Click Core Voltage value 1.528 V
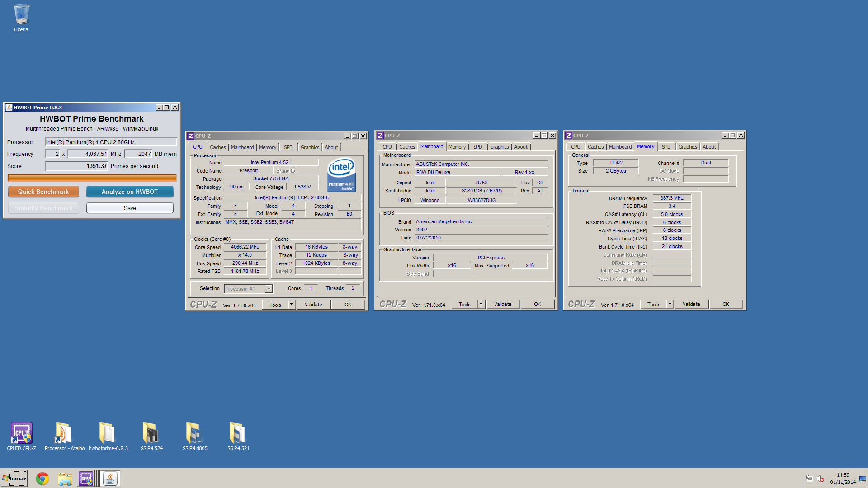Image resolution: width=868 pixels, height=488 pixels. click(x=302, y=187)
